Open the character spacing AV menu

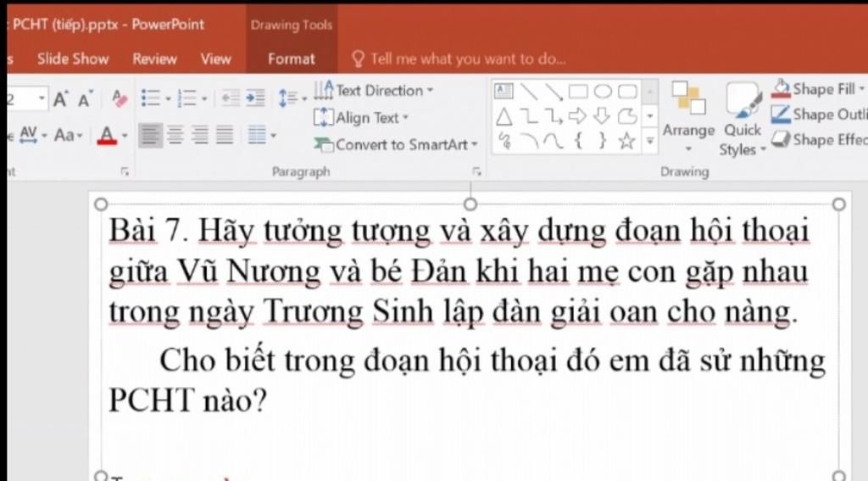coord(33,135)
